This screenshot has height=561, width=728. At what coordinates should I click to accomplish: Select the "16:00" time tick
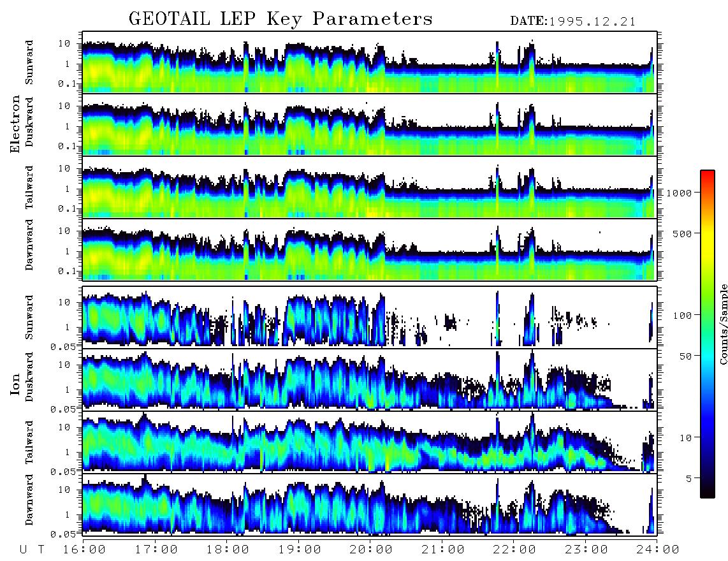(84, 550)
